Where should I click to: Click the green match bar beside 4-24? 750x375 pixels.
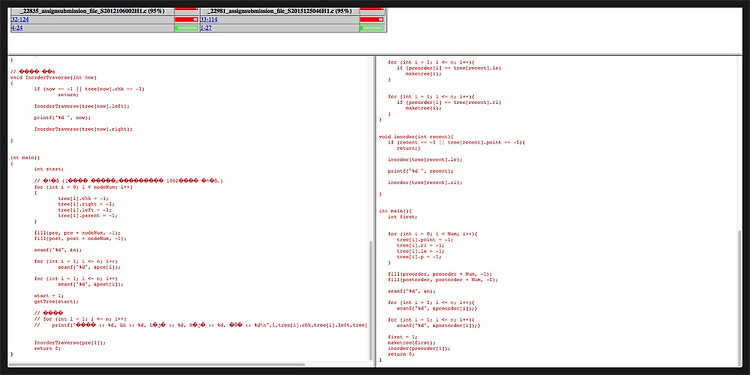[x=187, y=28]
